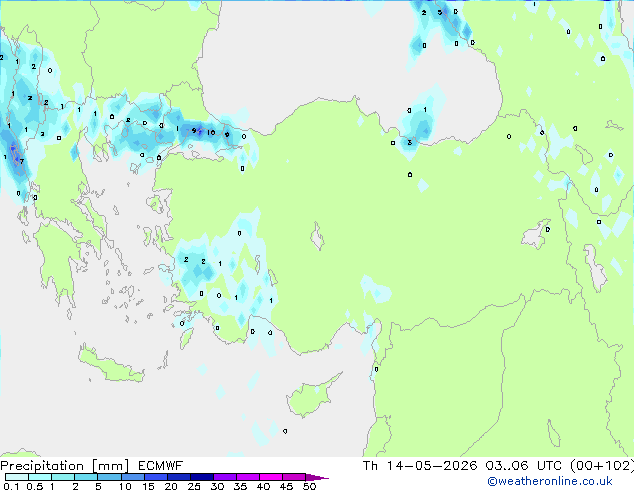Click the 1 to 2 mm legend swatch
The height and width of the screenshot is (490, 634).
(63, 477)
